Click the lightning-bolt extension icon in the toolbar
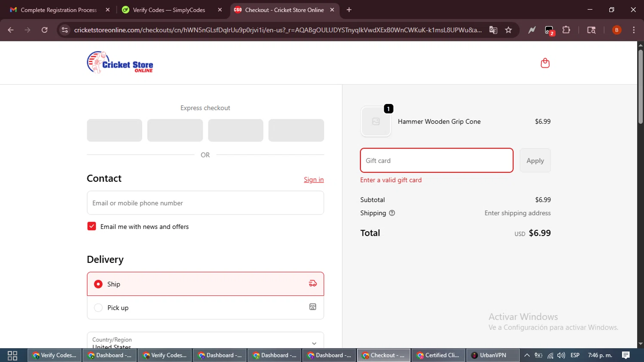 (532, 30)
